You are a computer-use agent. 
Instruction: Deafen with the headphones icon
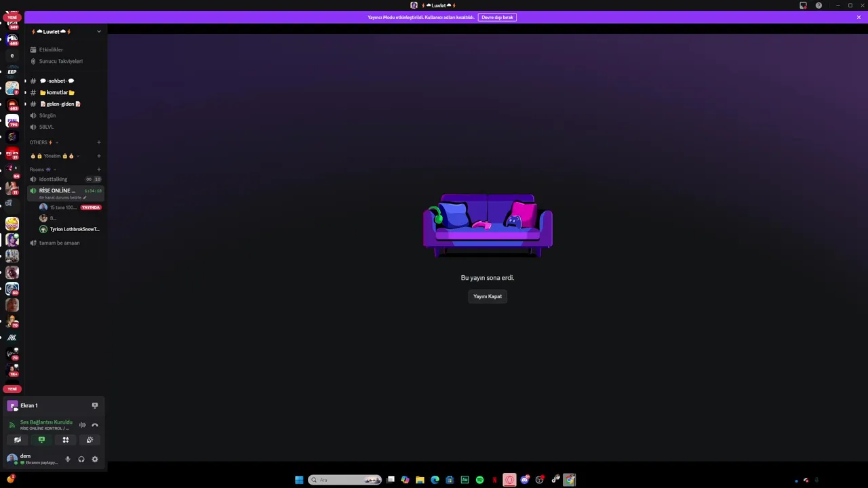click(81, 460)
